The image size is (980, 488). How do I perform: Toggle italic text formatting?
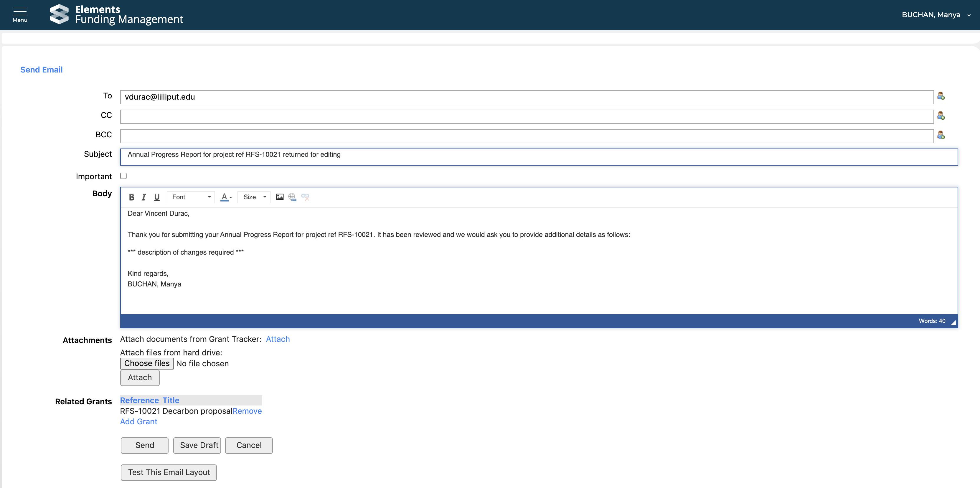[144, 197]
